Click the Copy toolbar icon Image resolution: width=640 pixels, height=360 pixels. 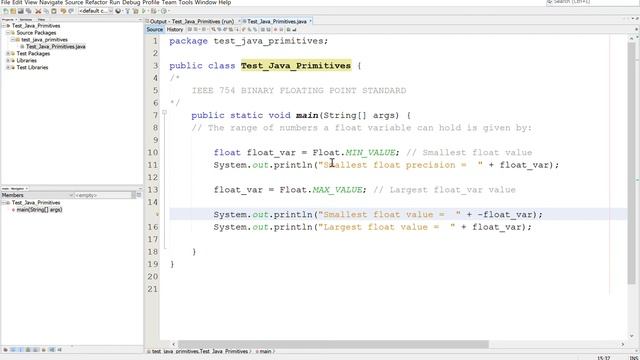[x=46, y=11]
